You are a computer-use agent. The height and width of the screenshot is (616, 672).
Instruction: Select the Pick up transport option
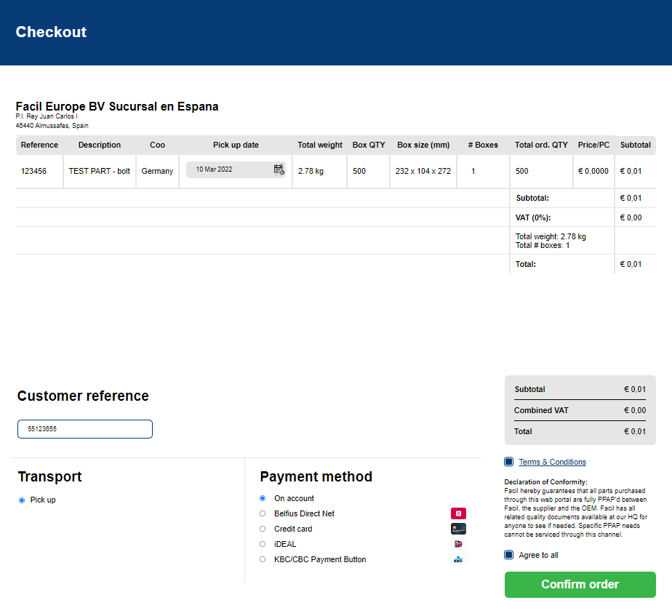(22, 500)
